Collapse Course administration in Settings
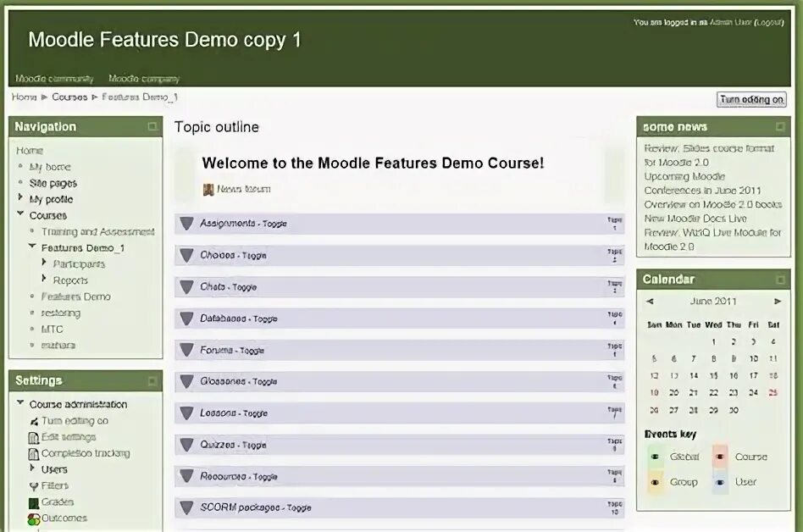803x532 pixels. pyautogui.click(x=20, y=403)
